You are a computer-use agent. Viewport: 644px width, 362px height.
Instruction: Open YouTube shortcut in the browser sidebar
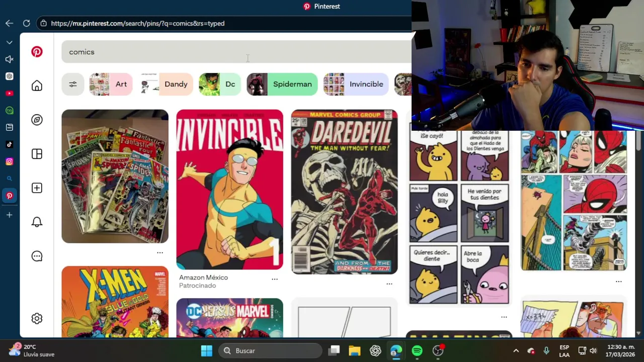(9, 94)
